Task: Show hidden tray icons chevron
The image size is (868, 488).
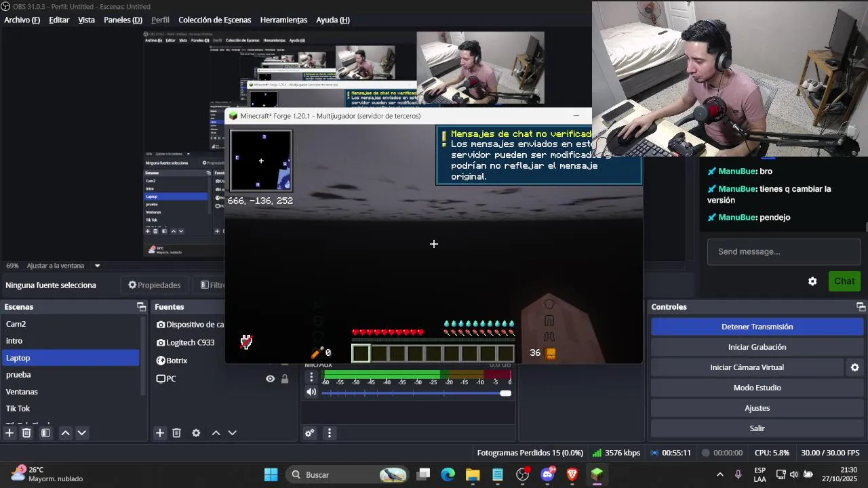Action: [x=719, y=474]
